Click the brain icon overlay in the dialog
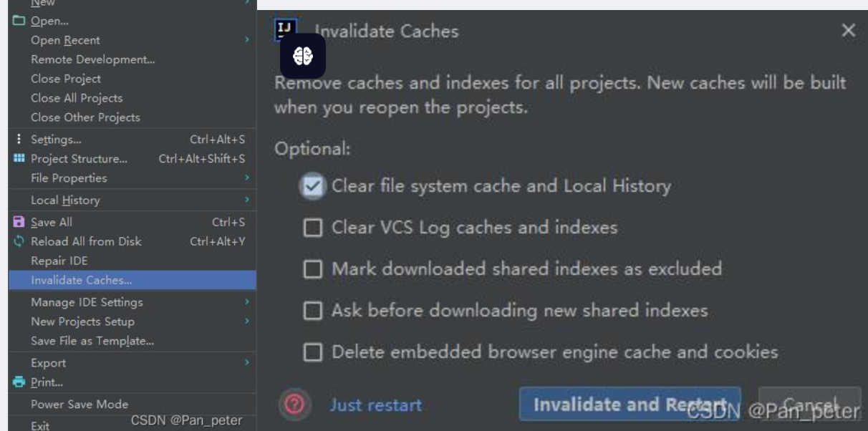This screenshot has height=431, width=868. tap(303, 56)
